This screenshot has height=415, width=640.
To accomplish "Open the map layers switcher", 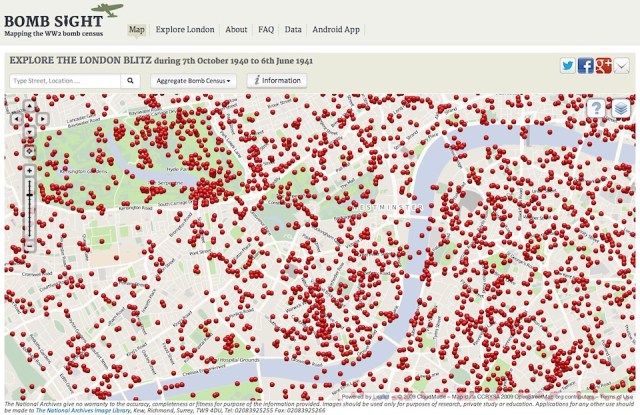I will coord(621,109).
